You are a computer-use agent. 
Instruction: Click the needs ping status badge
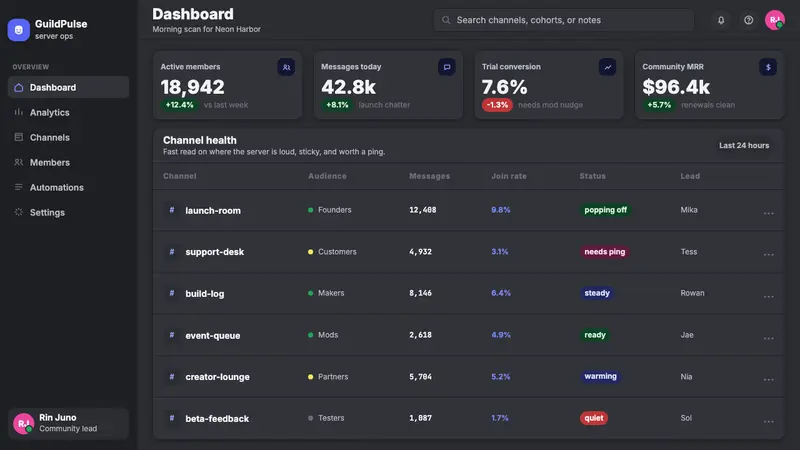605,252
